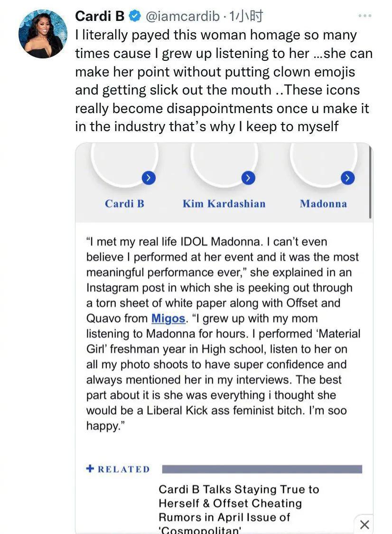The width and height of the screenshot is (392, 534).
Task: Click the vertical scrollbar in embedded image
Action: click(370, 181)
